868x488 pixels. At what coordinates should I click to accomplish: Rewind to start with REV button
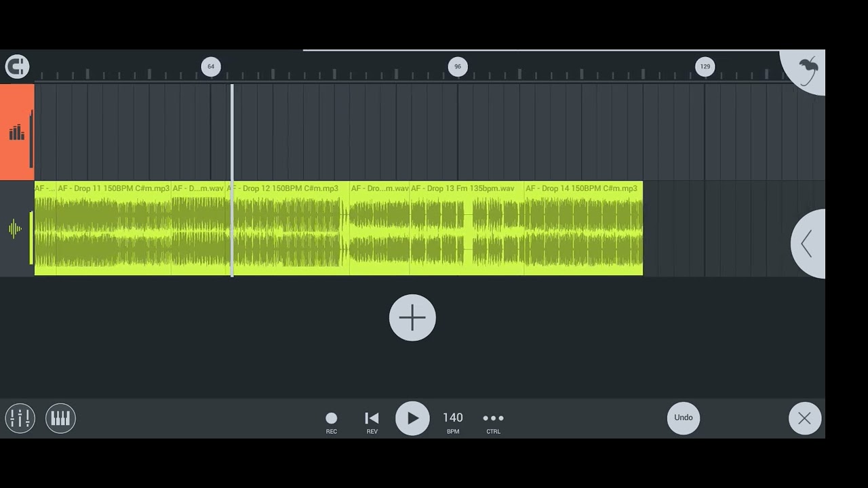pyautogui.click(x=372, y=422)
